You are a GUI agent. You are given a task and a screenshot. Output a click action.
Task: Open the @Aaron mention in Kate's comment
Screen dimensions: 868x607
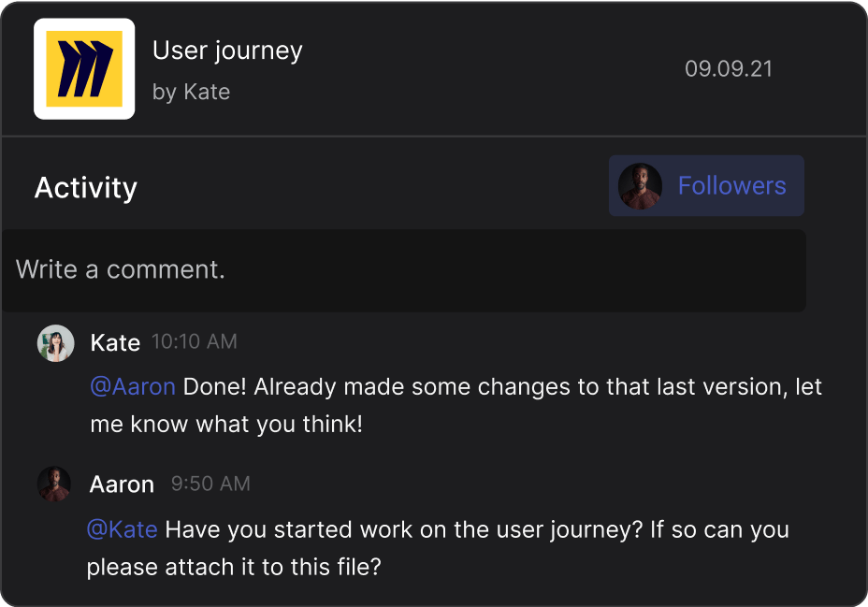[133, 386]
